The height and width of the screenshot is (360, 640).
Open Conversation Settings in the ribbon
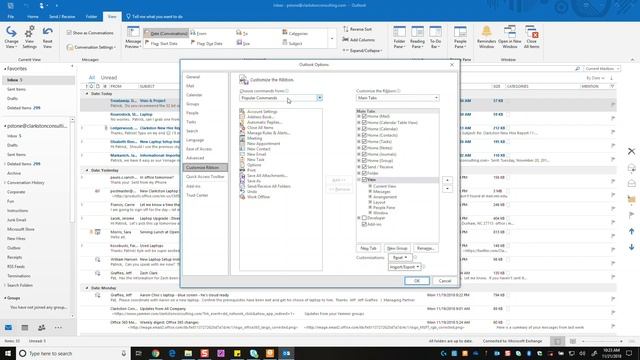(91, 47)
